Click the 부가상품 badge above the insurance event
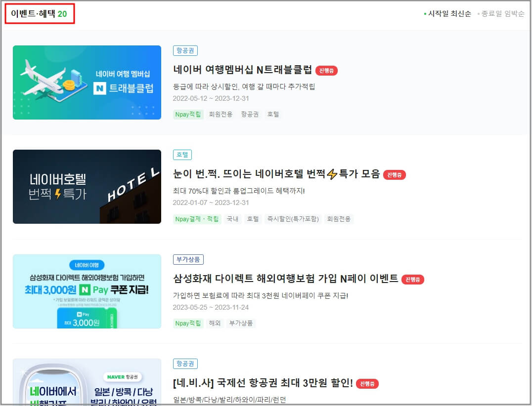This screenshot has width=532, height=406. [187, 259]
